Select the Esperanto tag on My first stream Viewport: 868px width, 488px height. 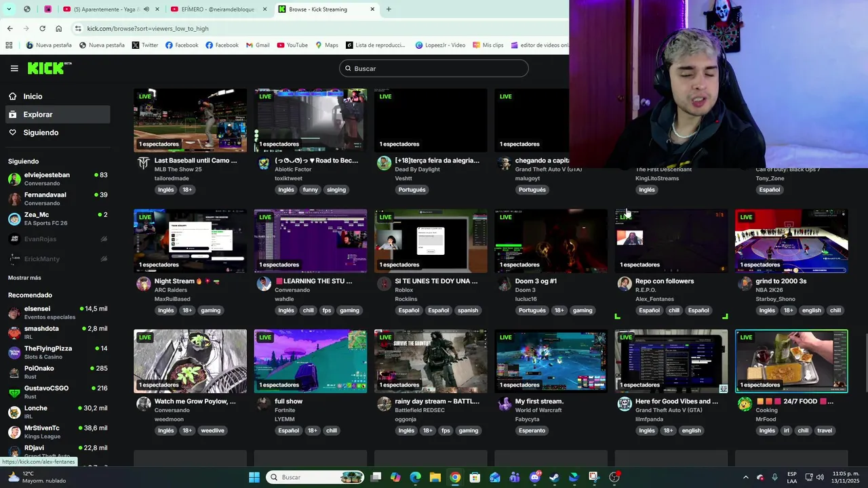coord(532,430)
